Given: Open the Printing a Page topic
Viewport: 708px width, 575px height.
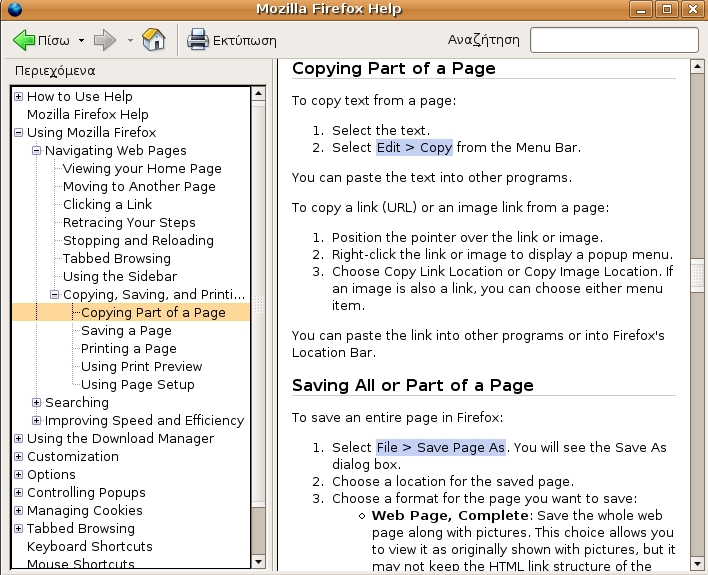Looking at the screenshot, I should coord(129,349).
